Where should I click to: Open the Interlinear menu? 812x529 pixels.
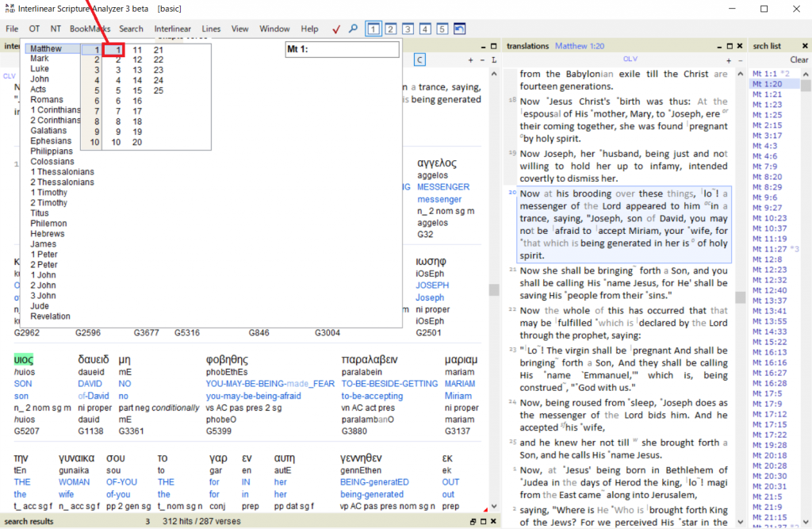(172, 29)
